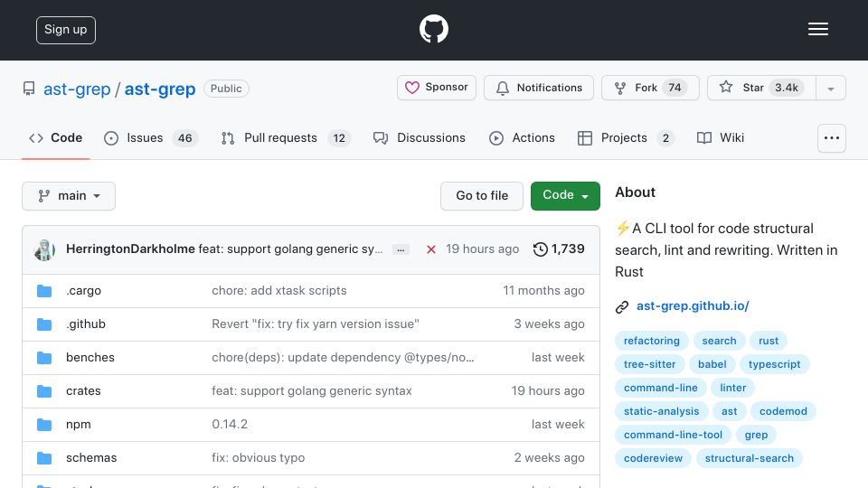Click the red failed-checks X icon
The image size is (868, 488).
point(430,249)
